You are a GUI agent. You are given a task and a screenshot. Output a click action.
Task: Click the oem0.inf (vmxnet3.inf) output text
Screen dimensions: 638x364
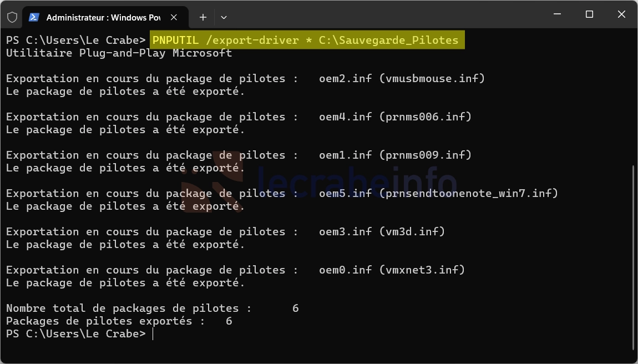tap(392, 270)
